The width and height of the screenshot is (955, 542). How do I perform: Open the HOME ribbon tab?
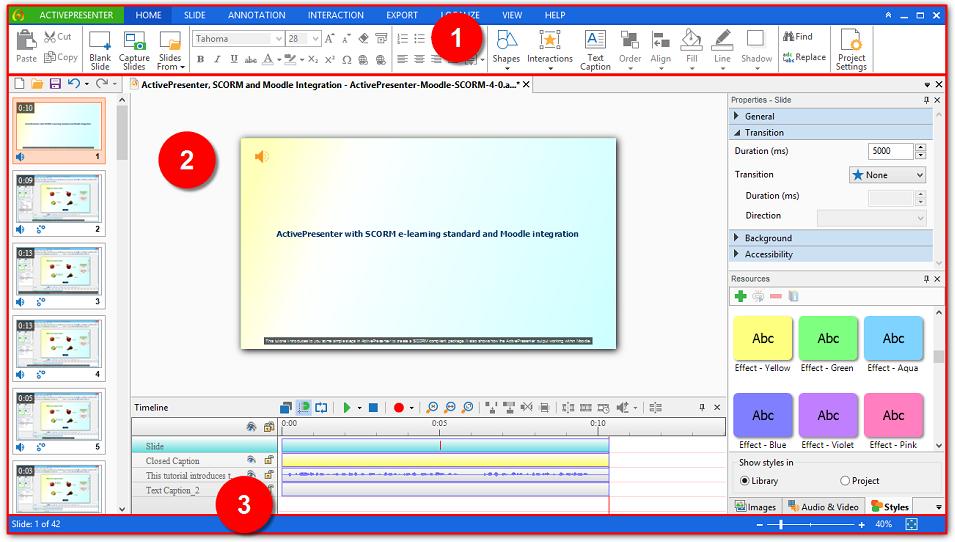click(149, 15)
